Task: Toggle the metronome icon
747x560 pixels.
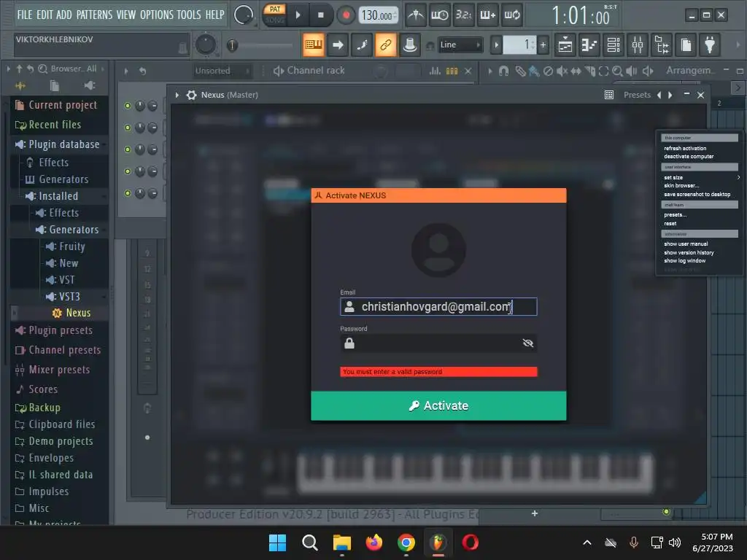Action: (x=415, y=15)
